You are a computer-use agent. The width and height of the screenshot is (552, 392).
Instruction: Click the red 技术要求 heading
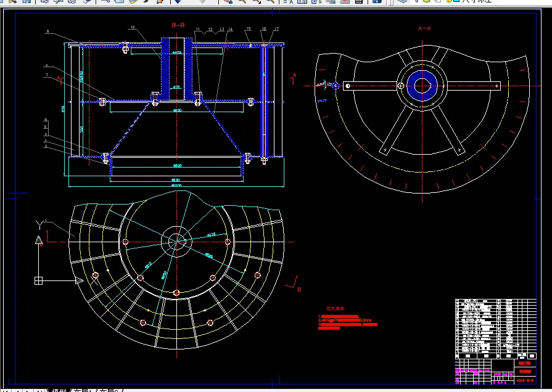335,309
